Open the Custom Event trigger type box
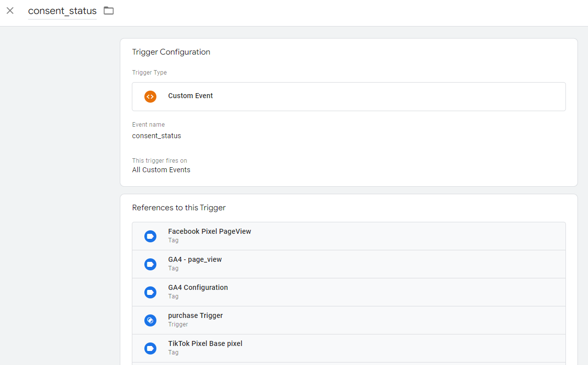The height and width of the screenshot is (365, 588). (349, 97)
